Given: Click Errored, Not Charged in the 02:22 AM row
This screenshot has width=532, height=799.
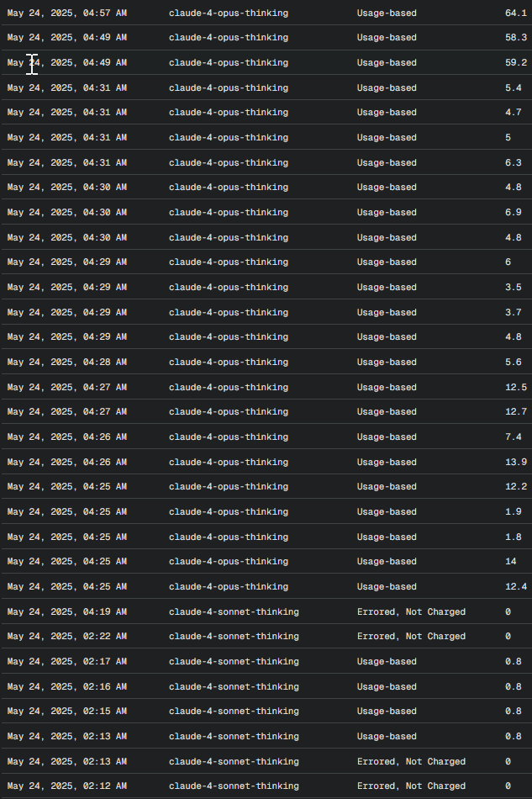Looking at the screenshot, I should coord(411,636).
